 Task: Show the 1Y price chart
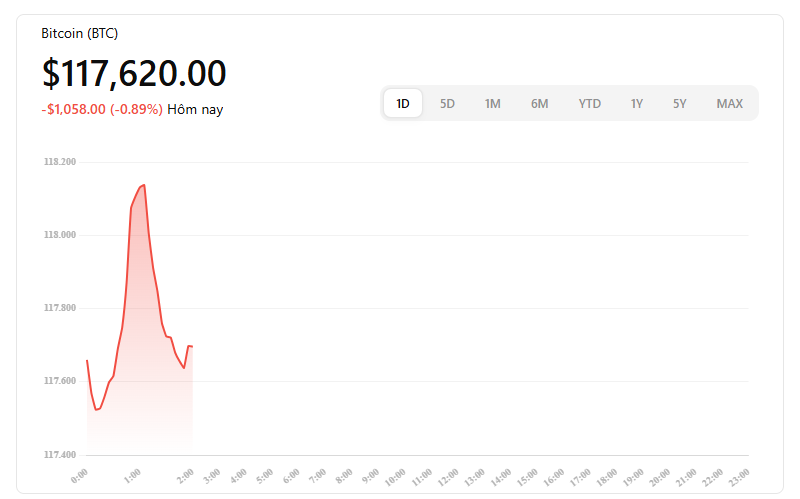636,104
